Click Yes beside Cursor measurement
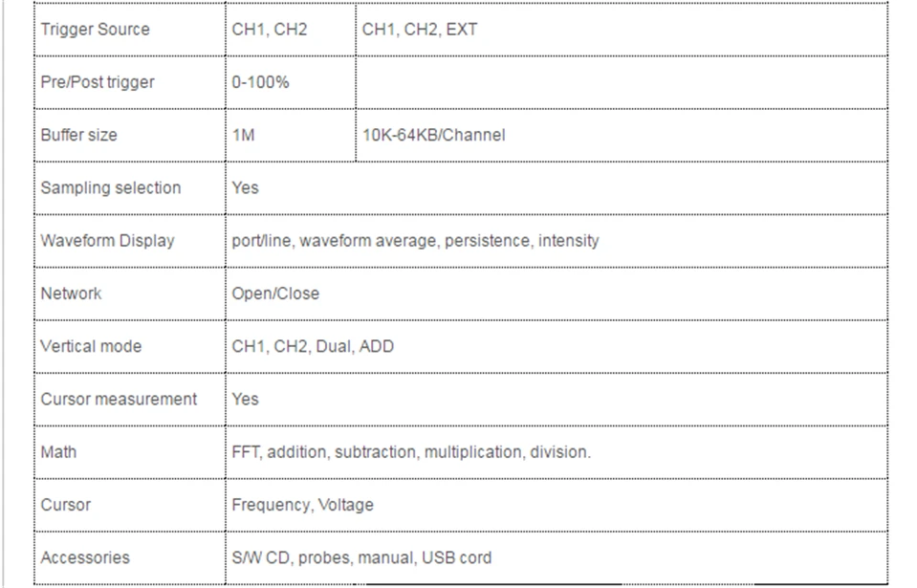Viewport: 917px width, 588px height. [x=245, y=400]
